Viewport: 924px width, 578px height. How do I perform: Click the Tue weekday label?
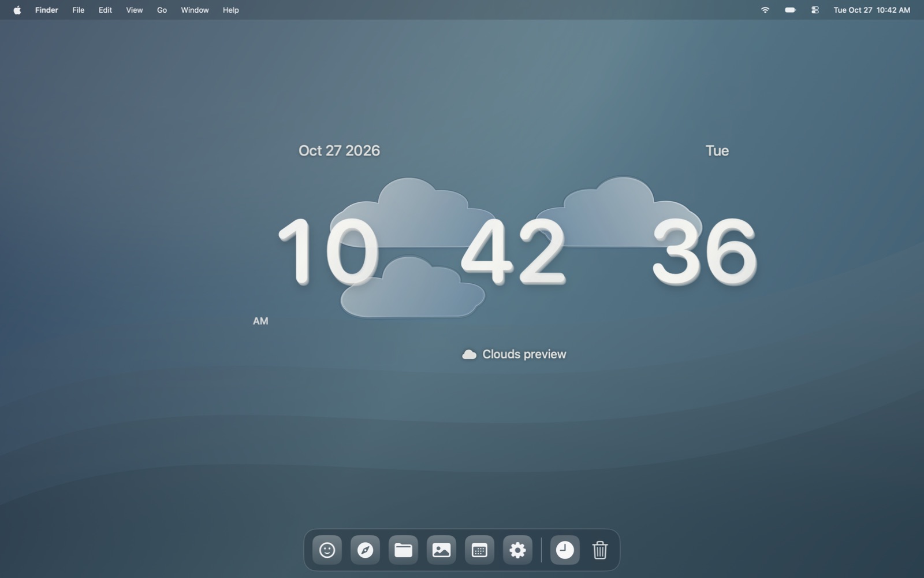point(717,151)
